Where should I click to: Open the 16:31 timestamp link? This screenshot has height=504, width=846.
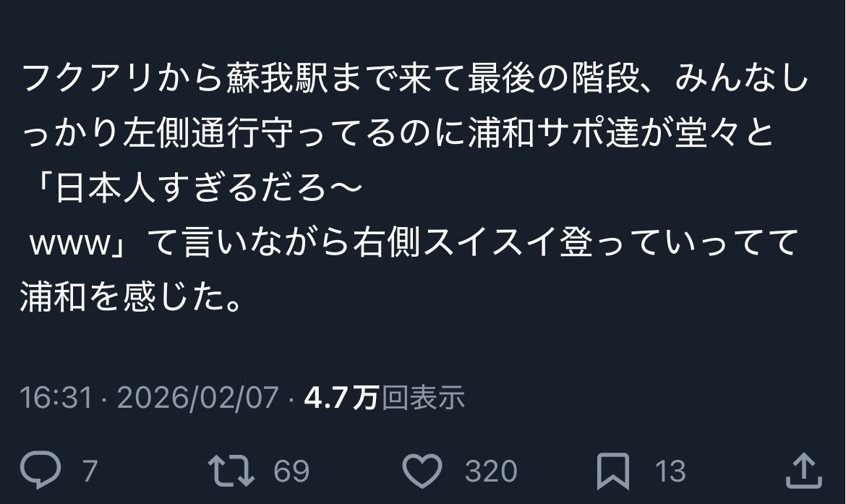(56, 398)
